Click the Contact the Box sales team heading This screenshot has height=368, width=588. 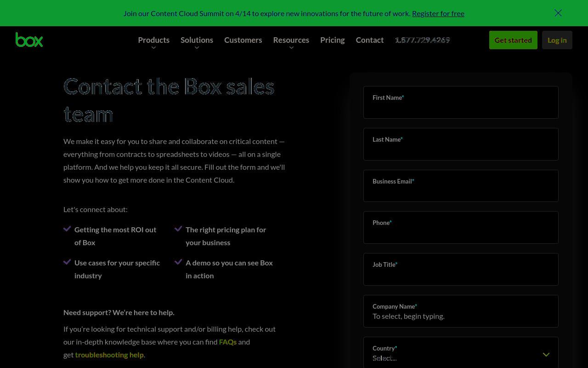point(169,100)
